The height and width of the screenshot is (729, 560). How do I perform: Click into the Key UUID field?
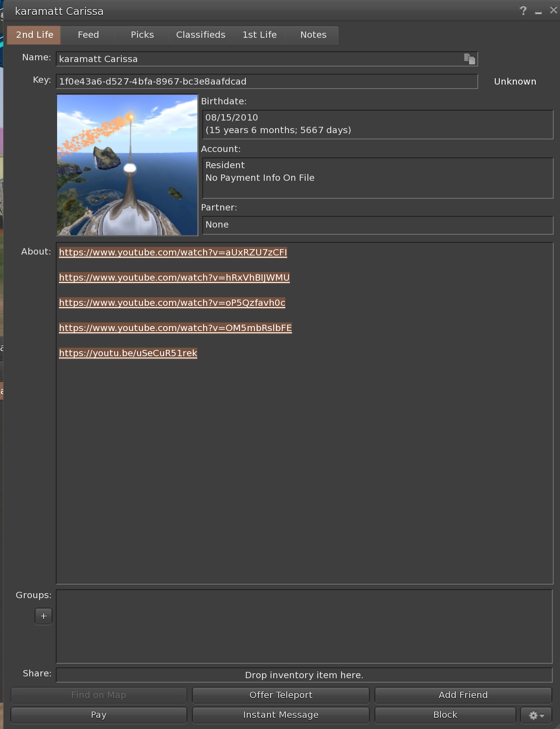266,81
